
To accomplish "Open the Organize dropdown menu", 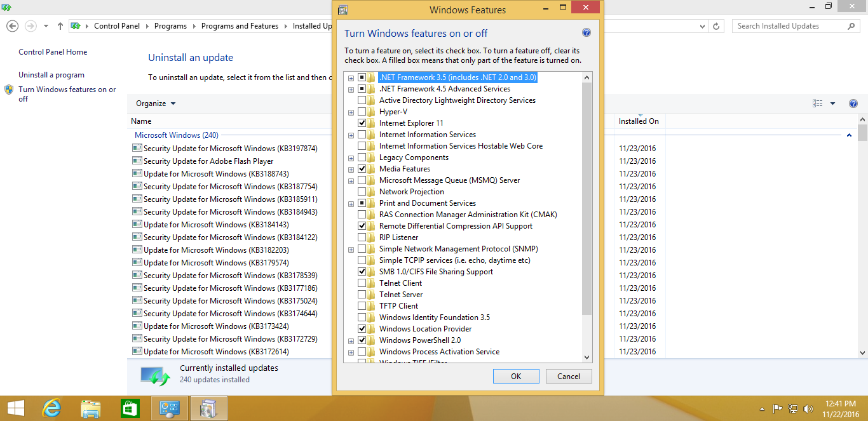I will click(x=156, y=104).
